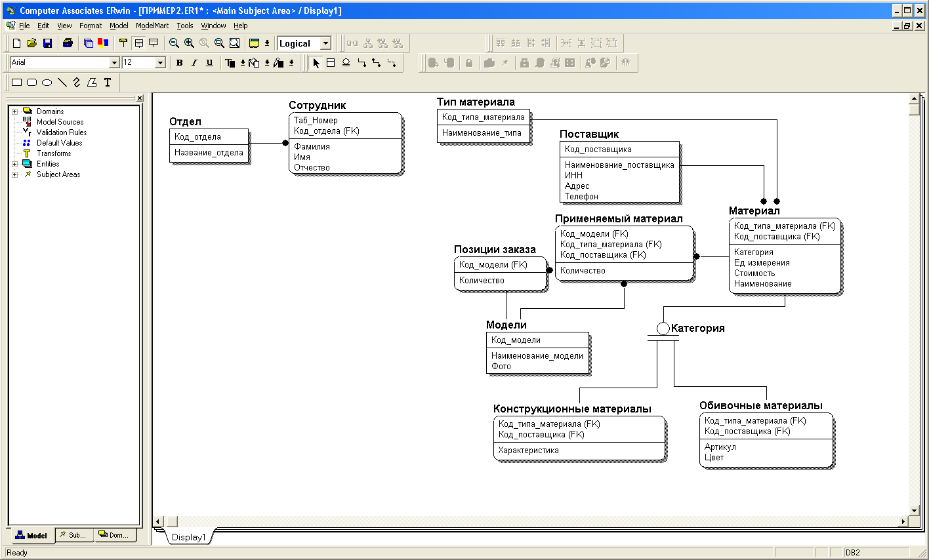The width and height of the screenshot is (929, 560).
Task: Open the Logical model type dropdown
Action: click(325, 43)
